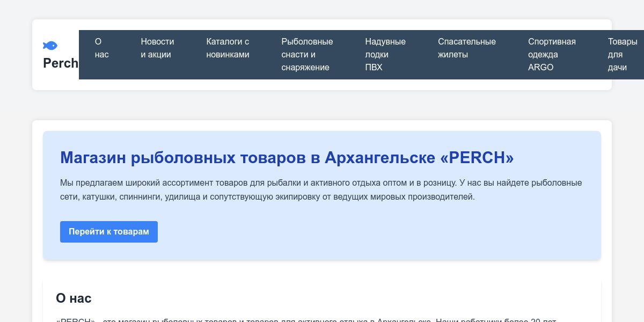
Task: Click the 'Перейти к товарам' button
Action: click(109, 232)
